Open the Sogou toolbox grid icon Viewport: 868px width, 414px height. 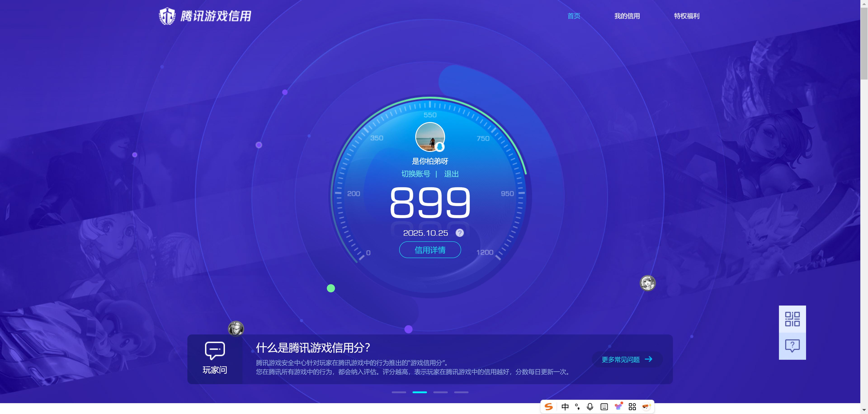(632, 407)
